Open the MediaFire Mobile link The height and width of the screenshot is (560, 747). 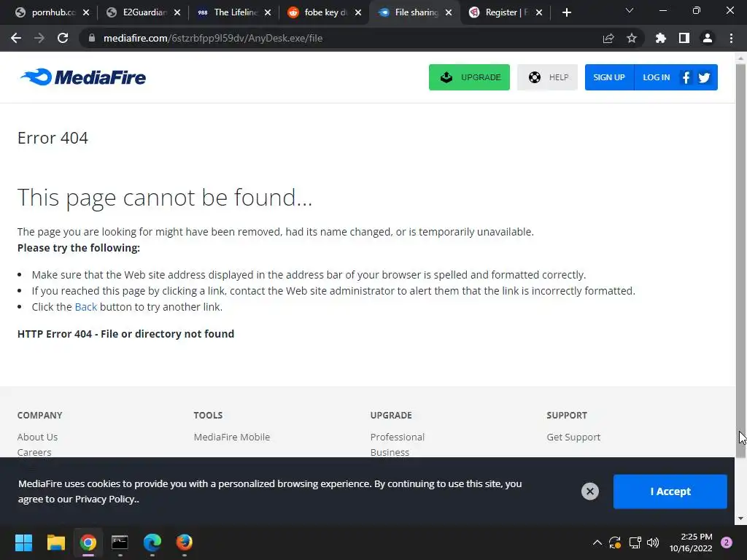pyautogui.click(x=231, y=437)
